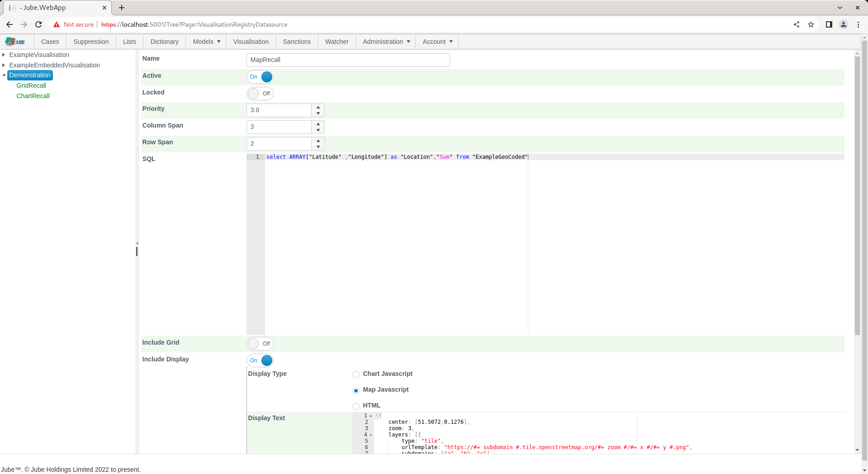The image size is (868, 474).
Task: Open the Administration dropdown menu
Action: click(386, 42)
